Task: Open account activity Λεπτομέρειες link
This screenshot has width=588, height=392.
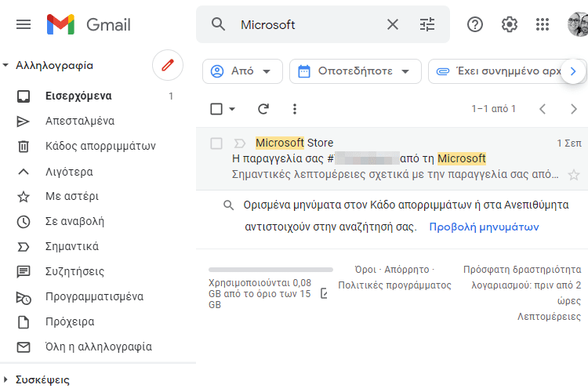Action: pos(549,317)
